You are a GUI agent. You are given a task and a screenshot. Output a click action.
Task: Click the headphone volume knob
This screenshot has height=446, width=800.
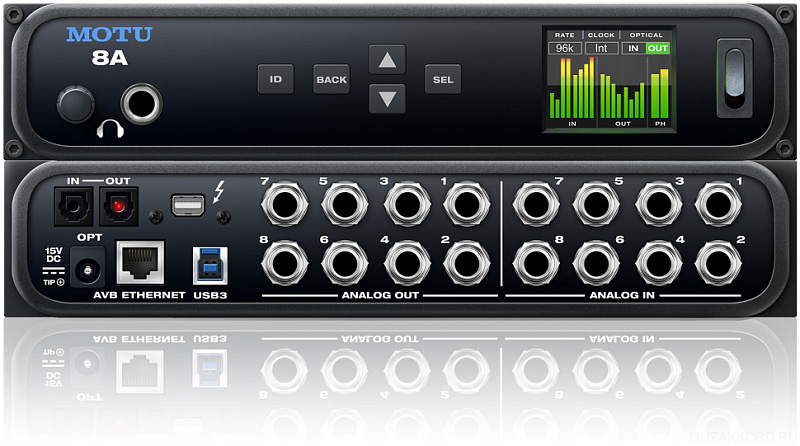(x=74, y=103)
